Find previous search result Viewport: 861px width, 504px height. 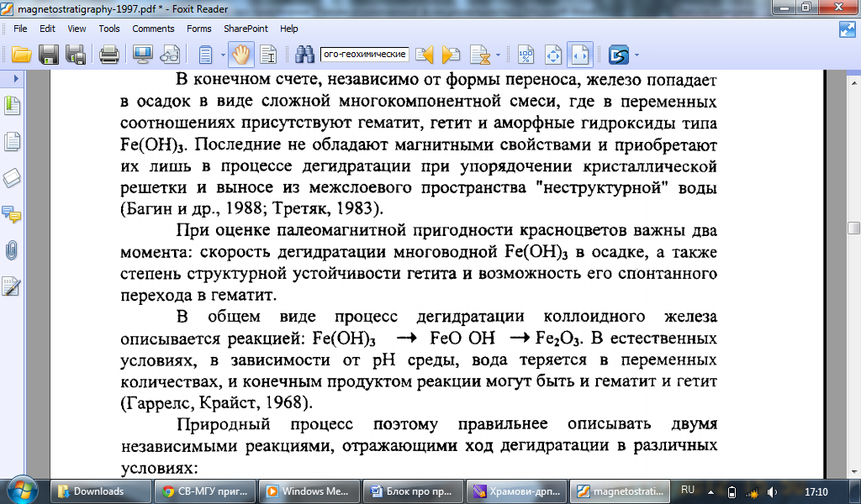click(424, 55)
